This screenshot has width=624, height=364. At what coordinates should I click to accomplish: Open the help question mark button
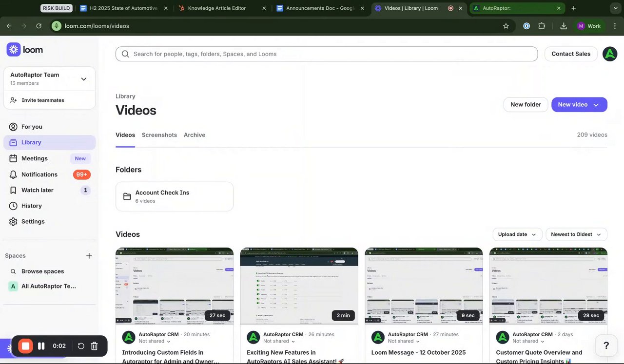point(606,345)
